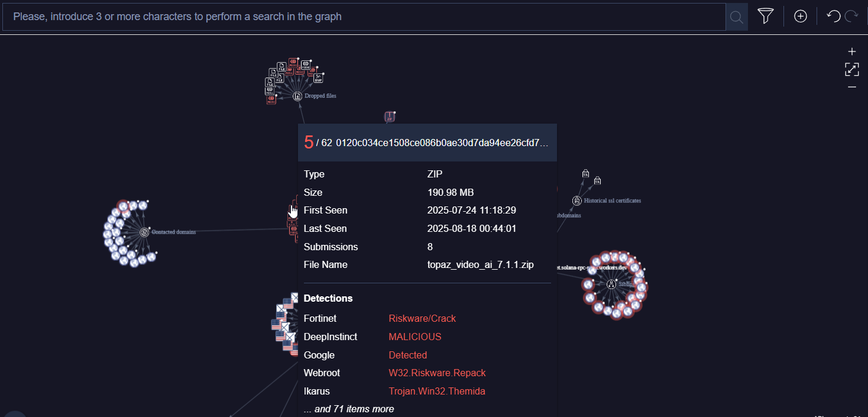868x417 pixels.
Task: Select the right-hand SSL certificate node
Action: point(597,180)
